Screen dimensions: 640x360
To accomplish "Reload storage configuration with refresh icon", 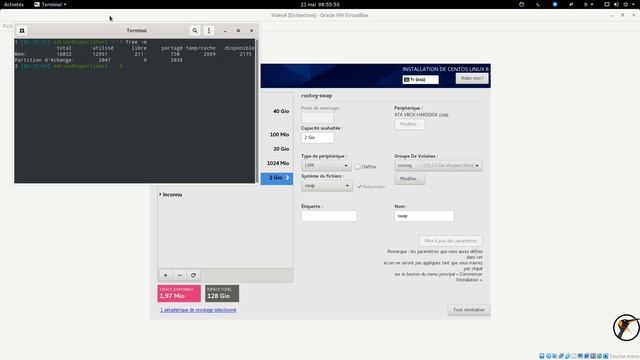I will tap(193, 275).
